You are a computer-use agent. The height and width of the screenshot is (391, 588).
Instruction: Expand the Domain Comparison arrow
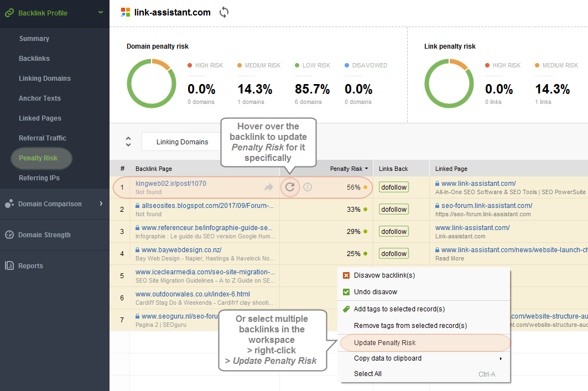click(x=101, y=204)
